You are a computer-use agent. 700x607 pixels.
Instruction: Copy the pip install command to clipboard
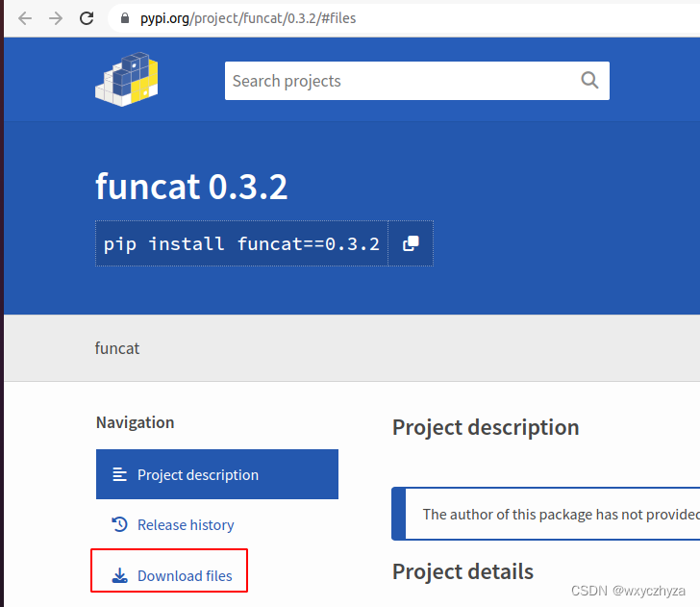pos(411,243)
